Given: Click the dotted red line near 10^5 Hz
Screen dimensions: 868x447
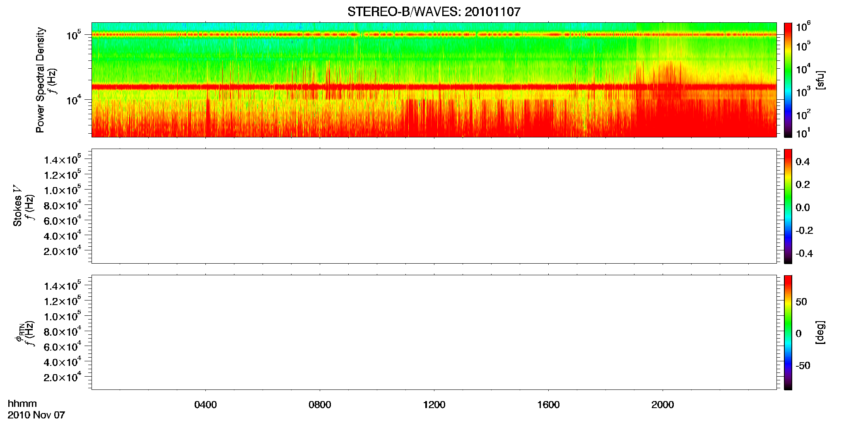Looking at the screenshot, I should point(434,35).
